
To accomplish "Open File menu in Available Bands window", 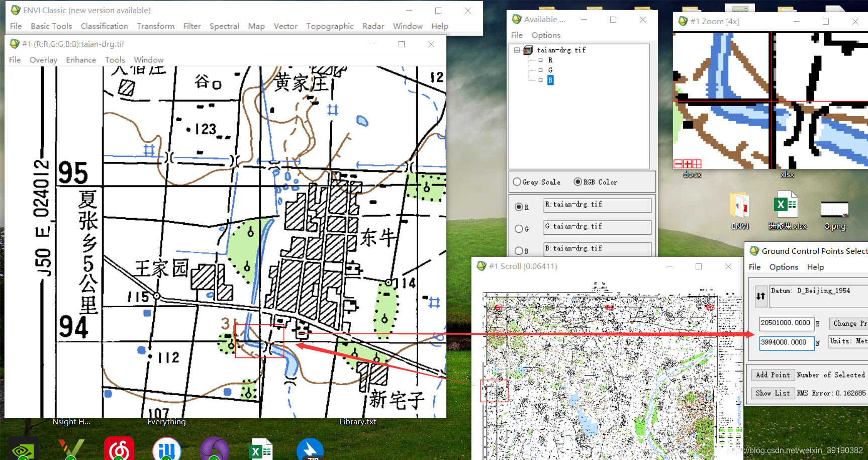I will point(517,35).
